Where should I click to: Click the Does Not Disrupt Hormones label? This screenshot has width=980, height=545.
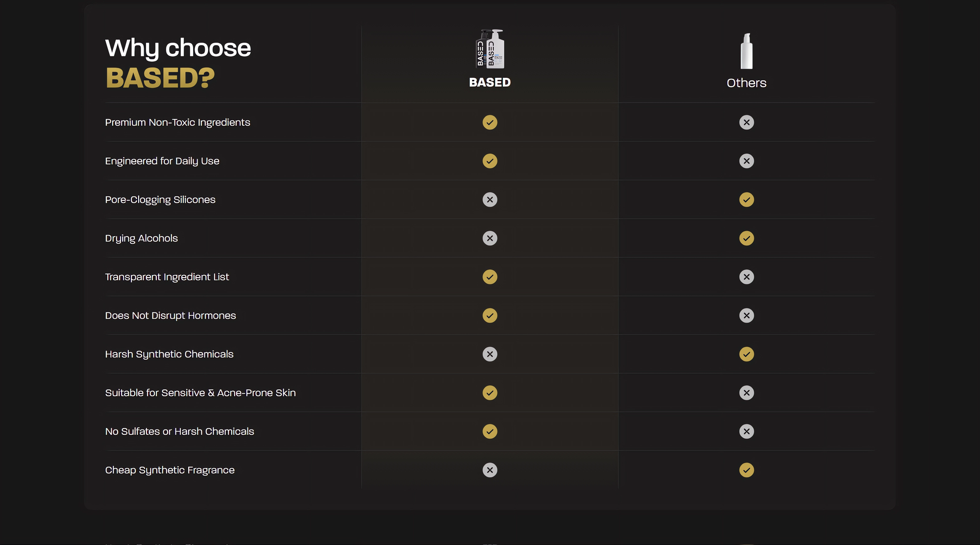click(x=171, y=316)
